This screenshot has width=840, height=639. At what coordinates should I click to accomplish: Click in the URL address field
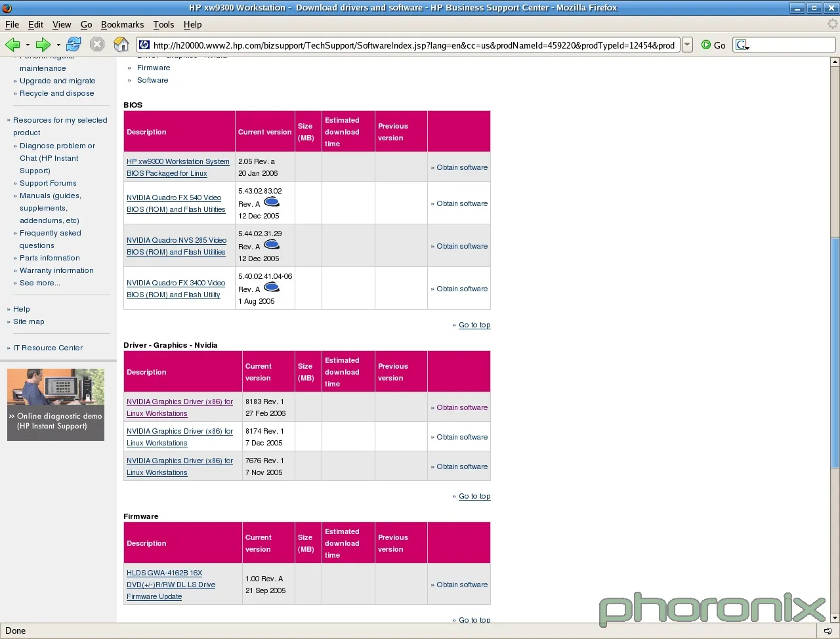413,45
